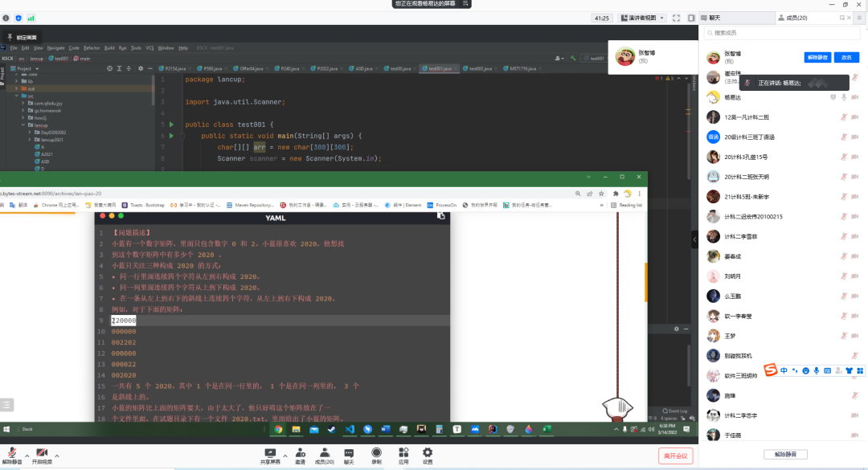Open screen sharing banner menu icon at top

(465, 3)
